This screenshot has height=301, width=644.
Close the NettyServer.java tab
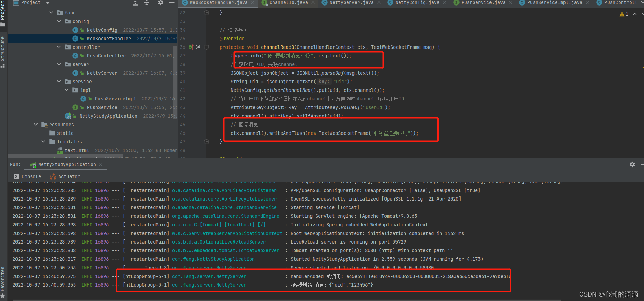pos(379,3)
